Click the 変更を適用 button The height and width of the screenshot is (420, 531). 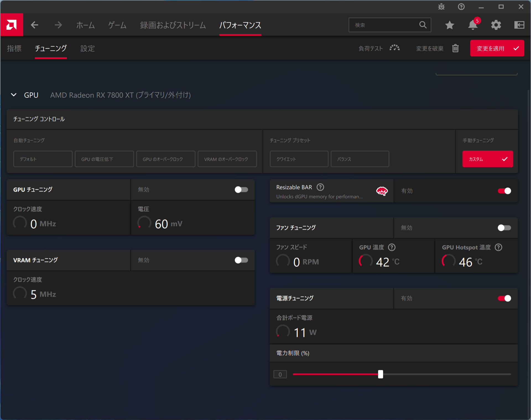coord(497,48)
